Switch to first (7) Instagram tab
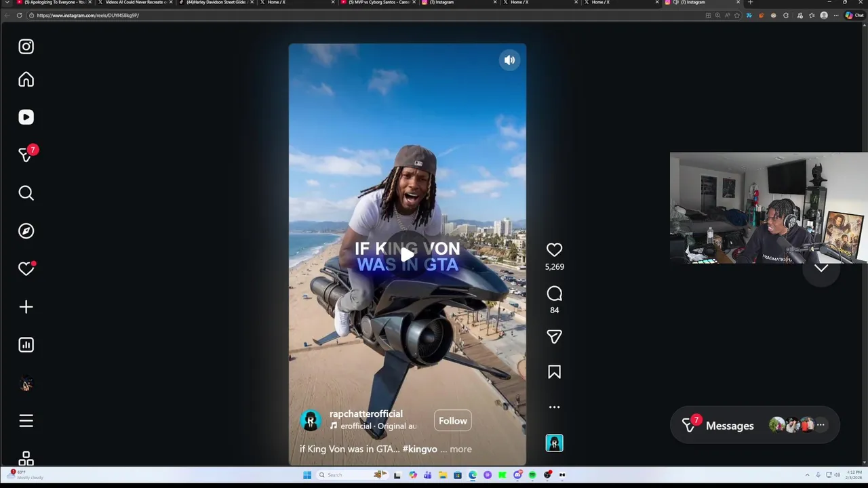This screenshot has width=868, height=488. coord(460,3)
